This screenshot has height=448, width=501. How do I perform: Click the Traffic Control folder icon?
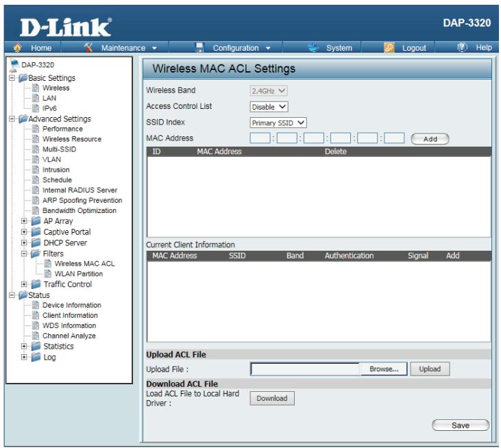point(36,284)
